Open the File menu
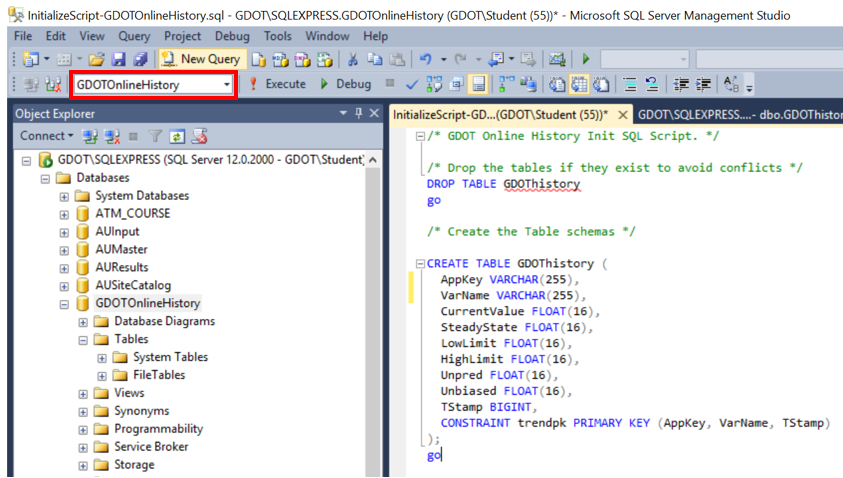This screenshot has height=478, width=843. point(23,36)
